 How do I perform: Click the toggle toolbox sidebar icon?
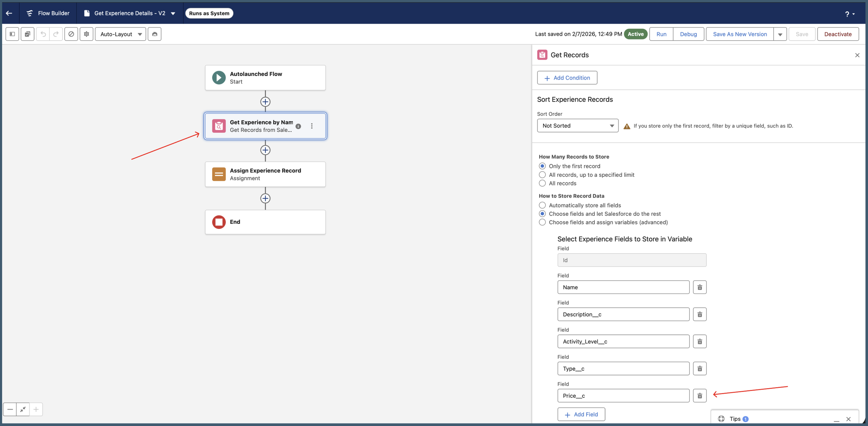12,34
